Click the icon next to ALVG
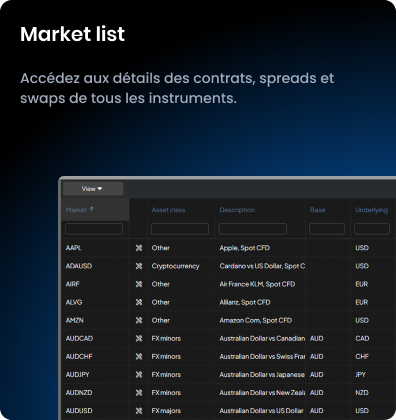Viewport: 396px width, 420px height. pos(139,302)
